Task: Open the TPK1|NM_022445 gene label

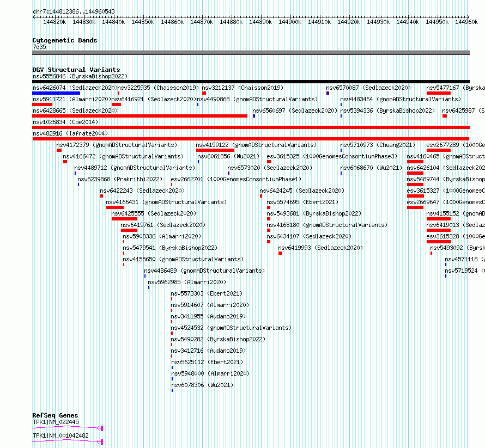Action: click(x=56, y=422)
